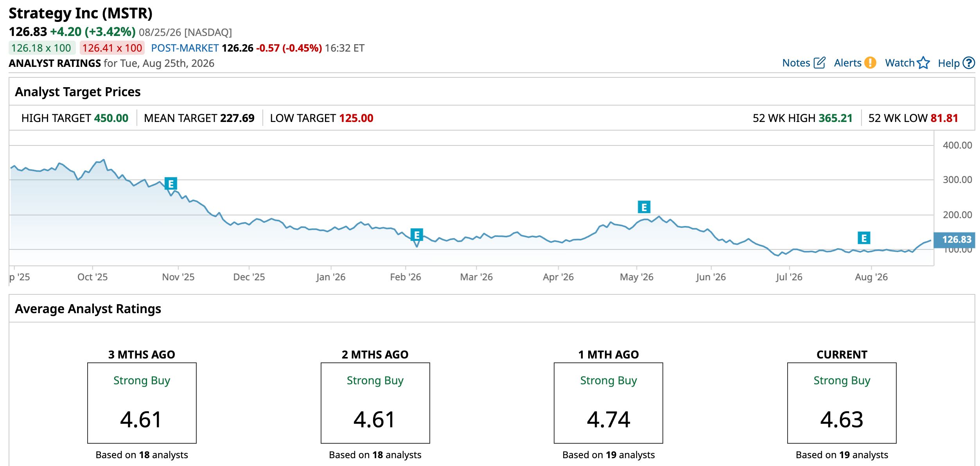The width and height of the screenshot is (980, 466).
Task: Click the CURRENT column label
Action: coord(842,355)
